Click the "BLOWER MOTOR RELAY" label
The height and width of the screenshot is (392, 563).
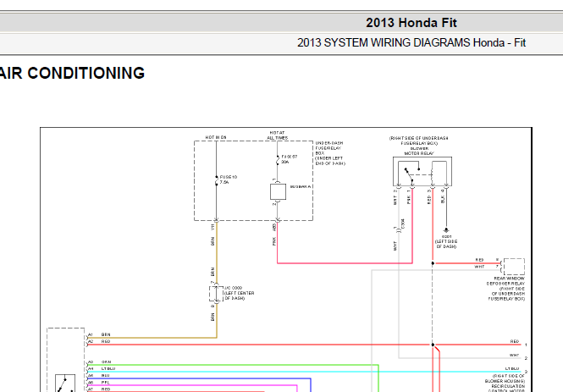[419, 151]
